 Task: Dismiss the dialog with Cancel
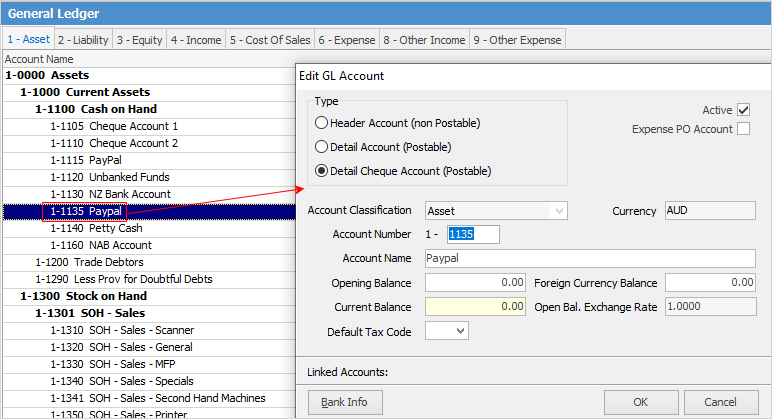(720, 402)
